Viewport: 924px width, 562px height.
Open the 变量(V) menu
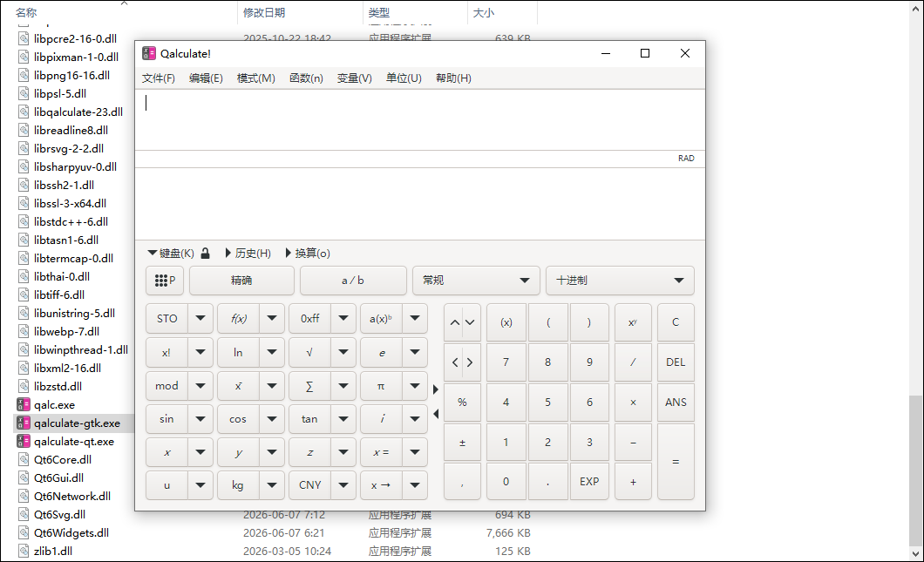pyautogui.click(x=354, y=78)
